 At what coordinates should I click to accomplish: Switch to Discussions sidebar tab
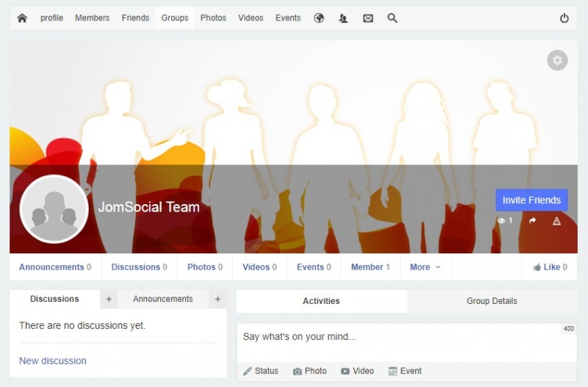pyautogui.click(x=54, y=299)
